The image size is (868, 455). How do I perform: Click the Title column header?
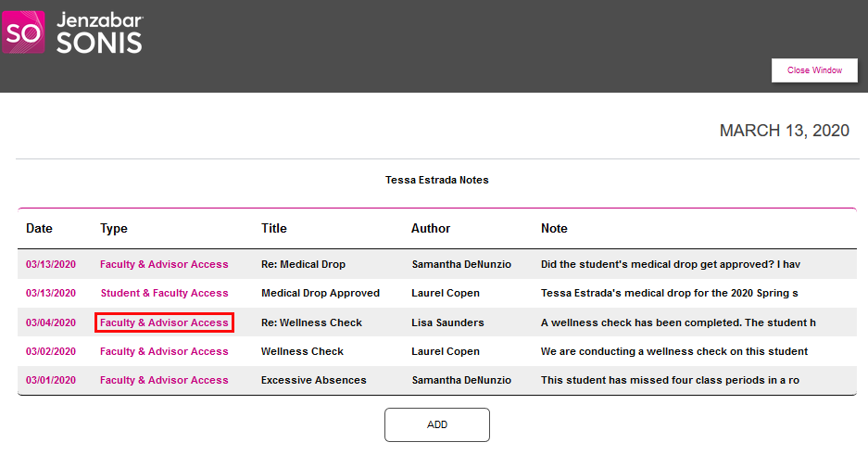[x=274, y=229]
